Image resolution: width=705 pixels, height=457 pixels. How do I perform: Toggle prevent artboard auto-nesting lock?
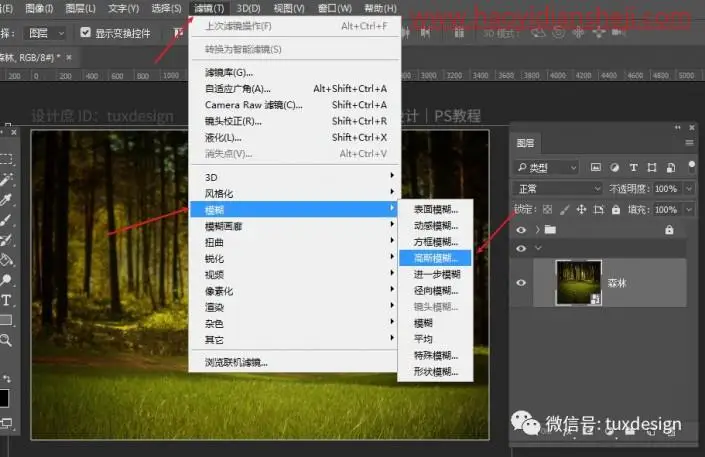pos(598,209)
